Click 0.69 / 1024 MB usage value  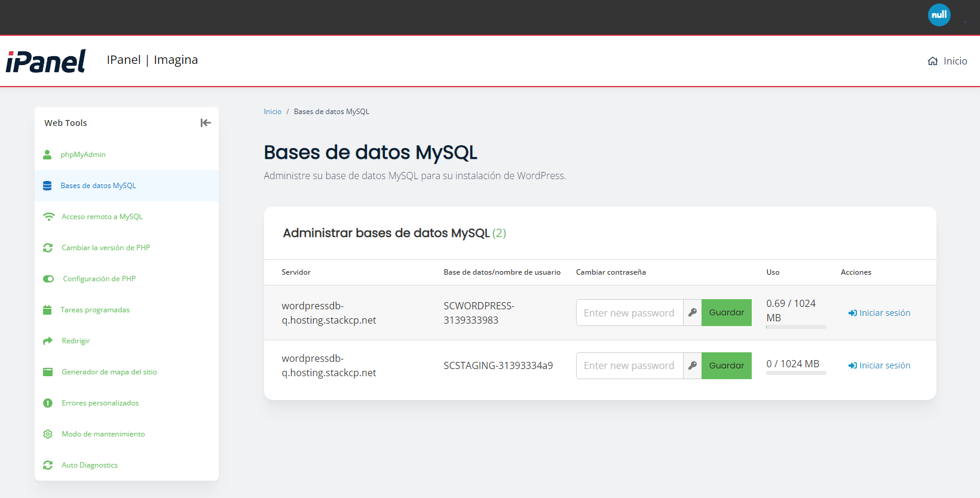pos(791,311)
